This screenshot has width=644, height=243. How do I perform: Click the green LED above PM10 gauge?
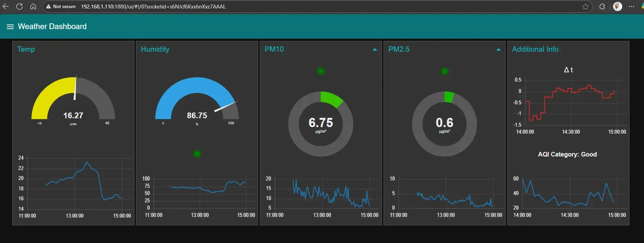[321, 71]
